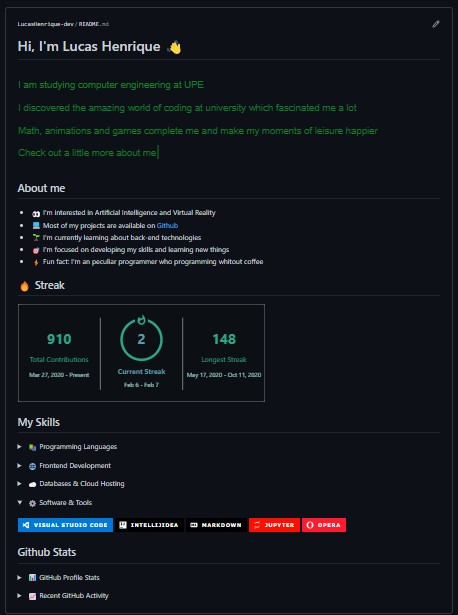Click the flame icon atop current streak ring
The image size is (458, 615).
click(x=142, y=320)
